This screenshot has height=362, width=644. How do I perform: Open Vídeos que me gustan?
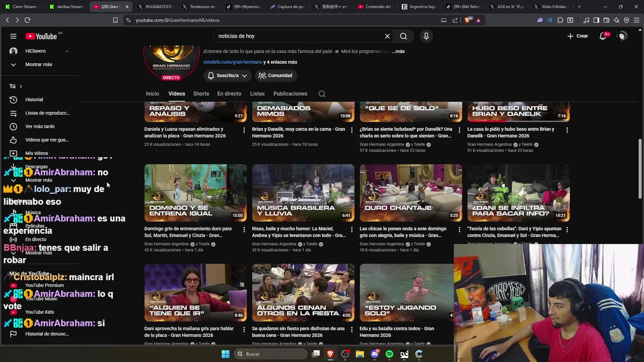click(39, 140)
